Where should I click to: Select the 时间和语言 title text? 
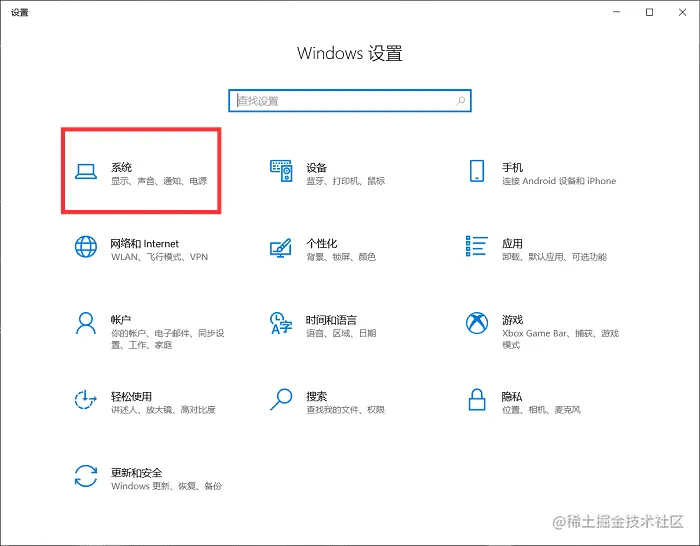(331, 320)
